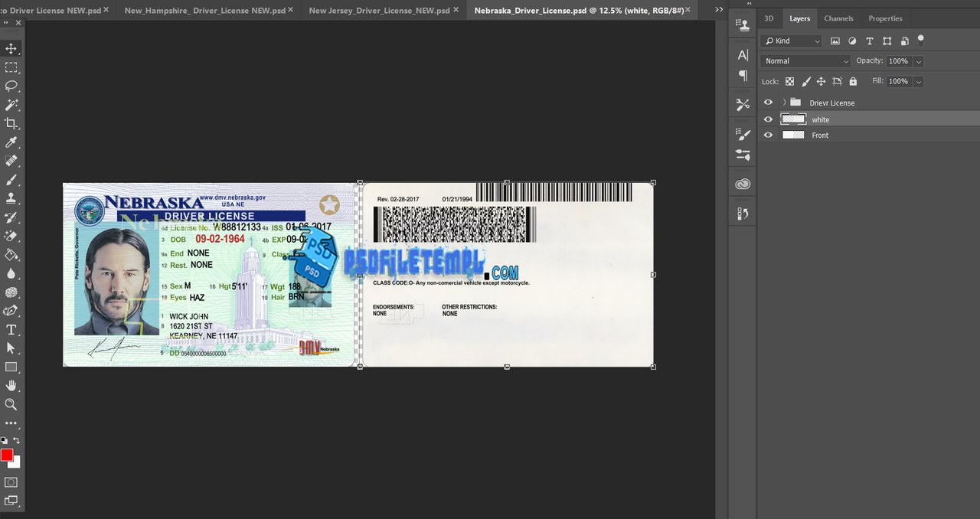Select the History Brush tool

click(x=11, y=217)
